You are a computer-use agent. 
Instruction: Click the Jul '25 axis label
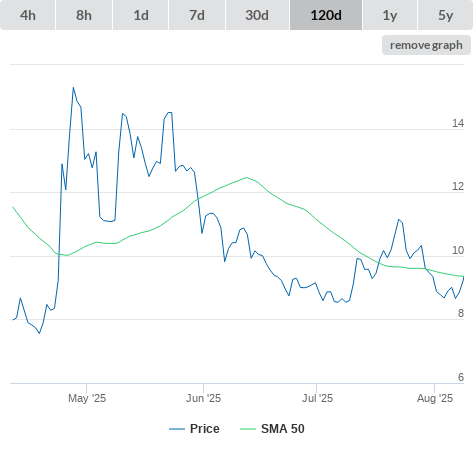[x=317, y=398]
